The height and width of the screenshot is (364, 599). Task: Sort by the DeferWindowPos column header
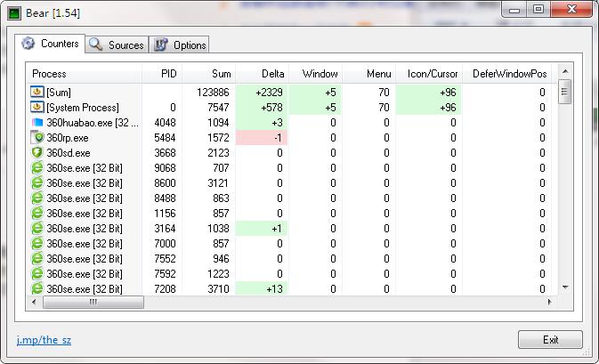pos(507,73)
